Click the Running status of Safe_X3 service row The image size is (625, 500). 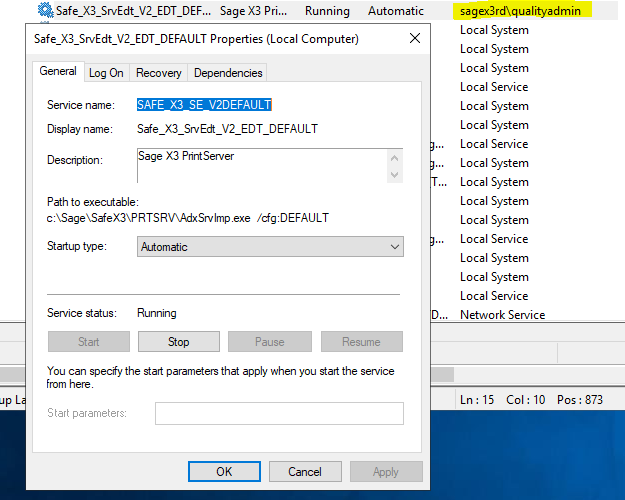(x=328, y=11)
